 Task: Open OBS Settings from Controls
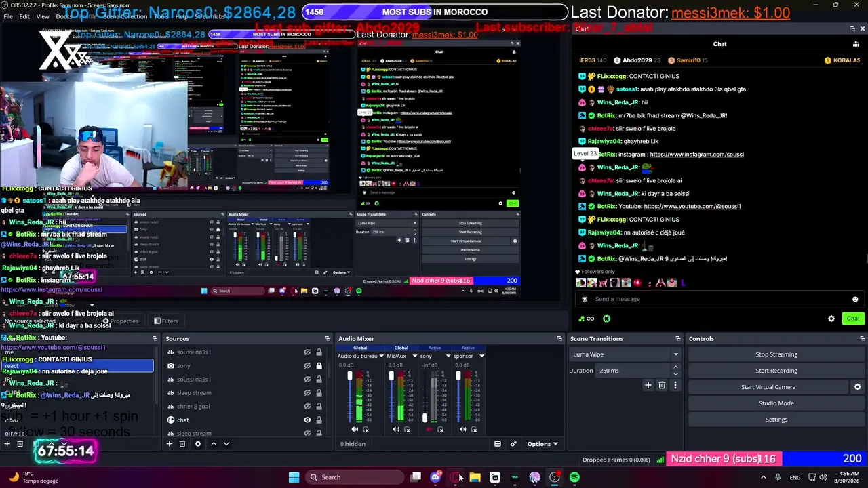(x=776, y=420)
